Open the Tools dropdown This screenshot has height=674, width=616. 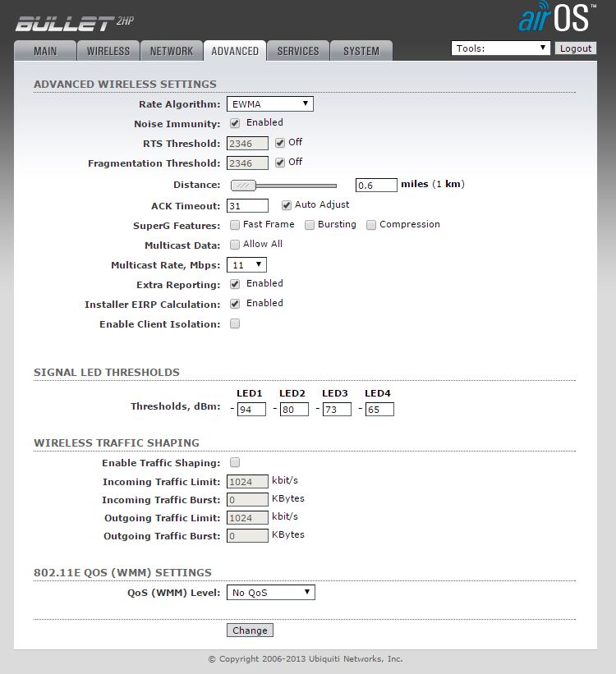501,48
